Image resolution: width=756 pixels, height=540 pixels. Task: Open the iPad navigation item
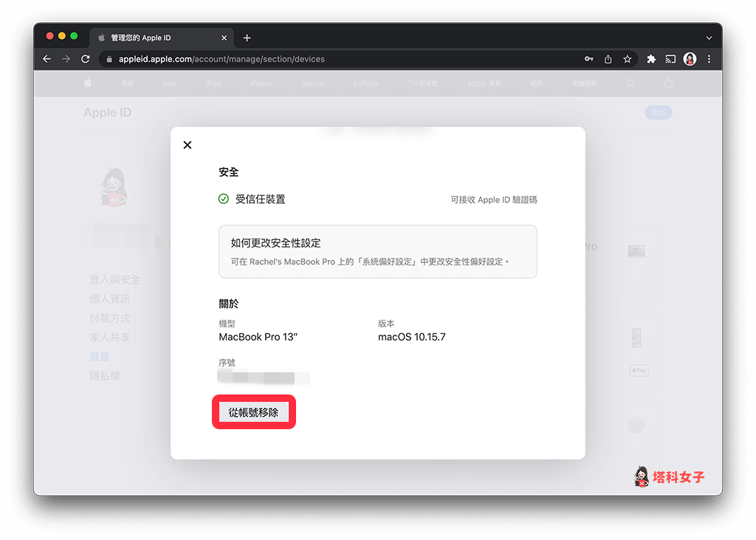213,83
